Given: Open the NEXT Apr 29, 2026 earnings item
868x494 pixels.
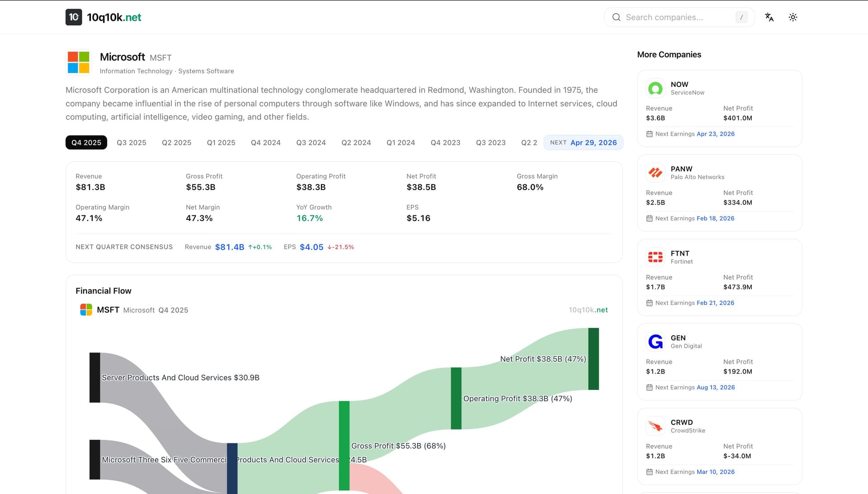Looking at the screenshot, I should pos(583,142).
